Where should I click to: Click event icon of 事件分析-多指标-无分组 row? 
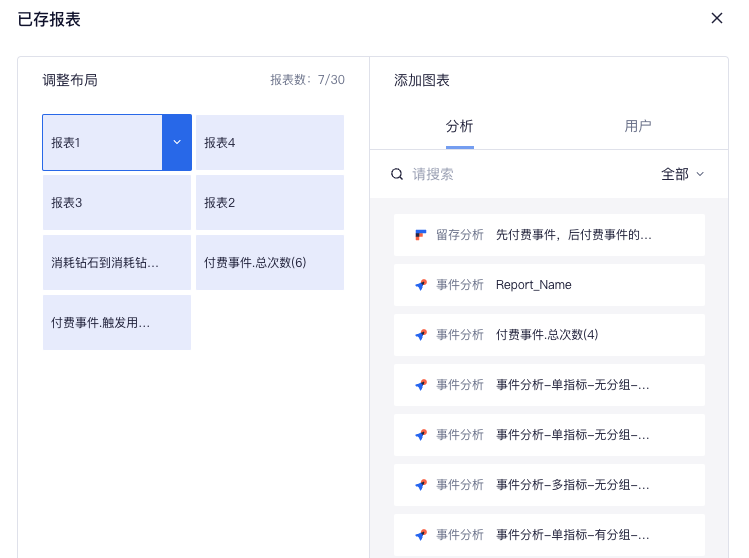[x=420, y=485]
